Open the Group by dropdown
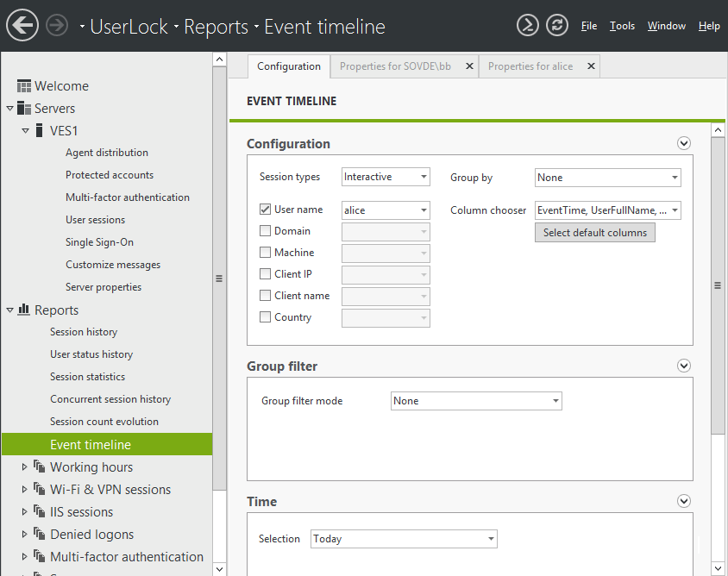 608,178
